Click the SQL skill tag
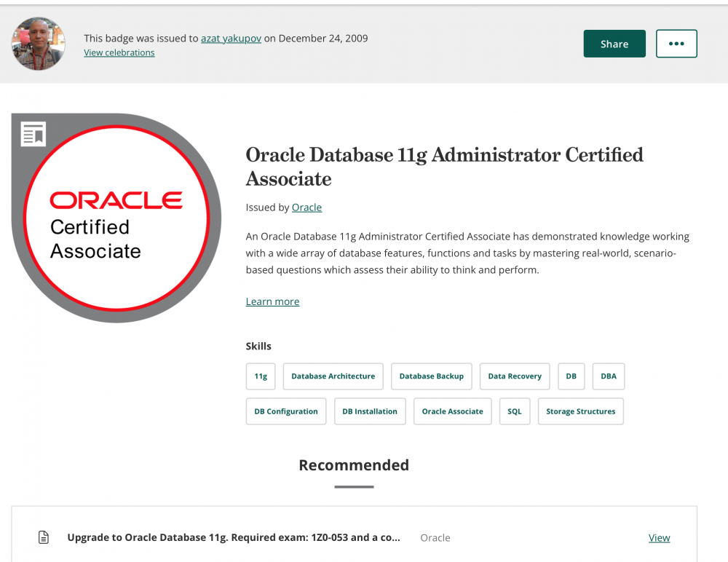The width and height of the screenshot is (728, 562). (515, 411)
